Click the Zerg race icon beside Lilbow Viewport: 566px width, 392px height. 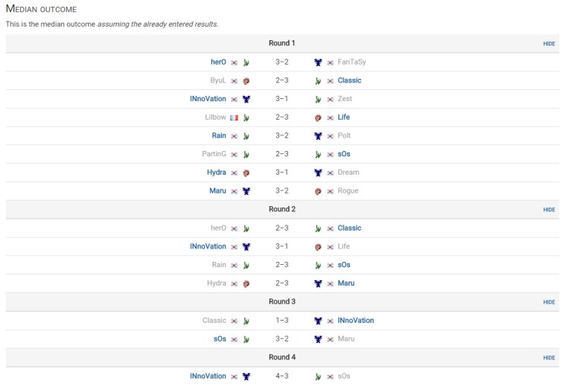246,118
